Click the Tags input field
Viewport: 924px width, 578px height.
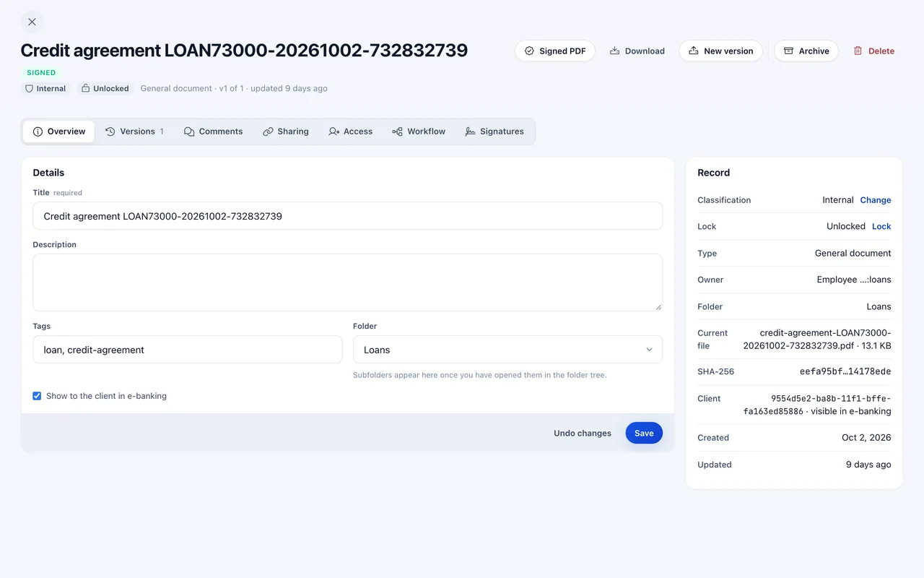tap(188, 350)
